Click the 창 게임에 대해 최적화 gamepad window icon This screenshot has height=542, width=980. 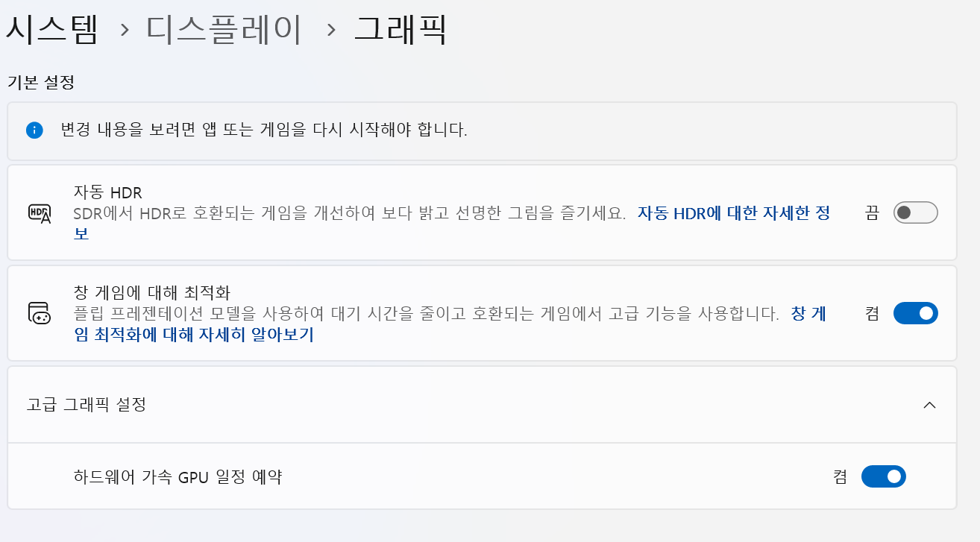point(40,313)
